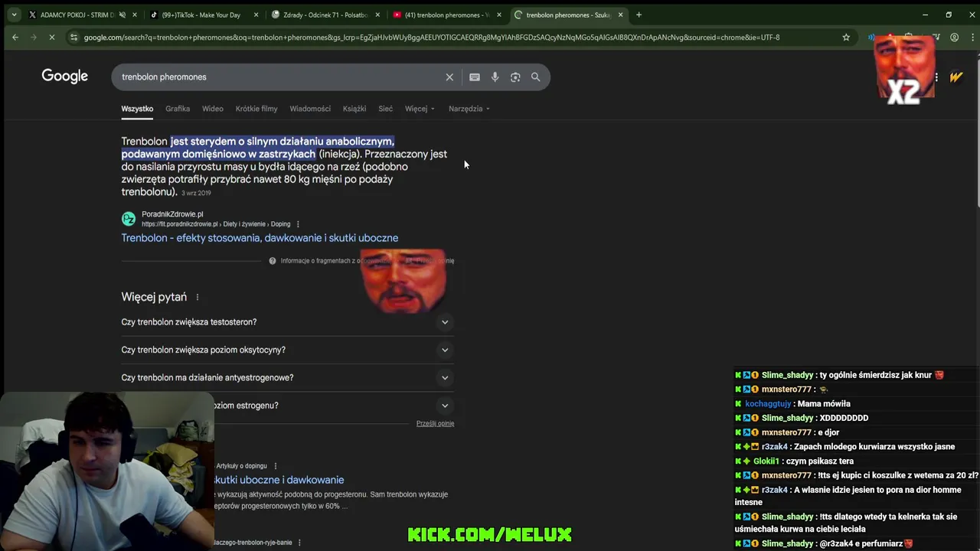Screen dimensions: 980x551
Task: Open the skutki uboczne i dawkowanie result
Action: click(279, 480)
